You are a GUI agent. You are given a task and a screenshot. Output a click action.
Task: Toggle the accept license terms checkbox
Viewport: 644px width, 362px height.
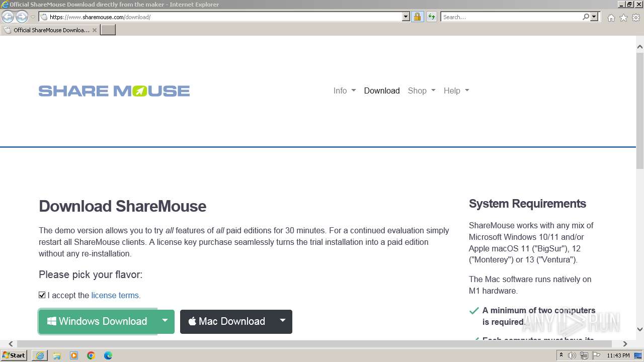[x=42, y=295]
